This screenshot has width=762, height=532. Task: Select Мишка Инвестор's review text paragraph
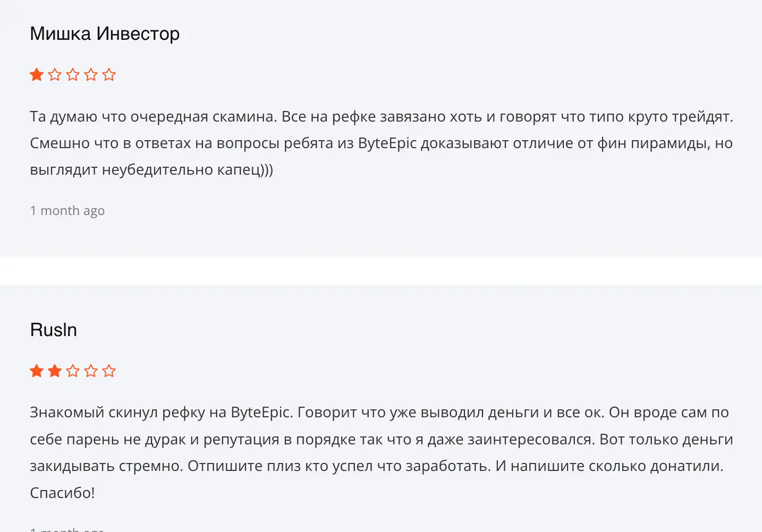tap(381, 143)
